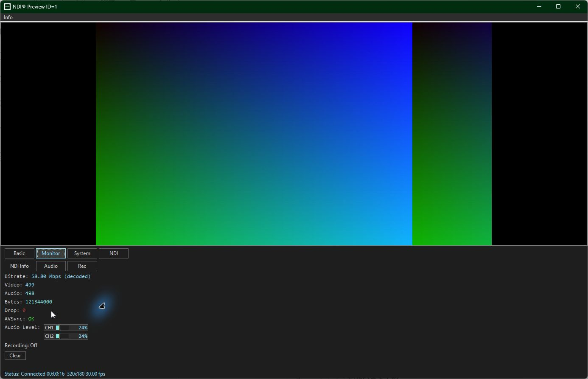The width and height of the screenshot is (588, 379).
Task: Click the Audio frame count 498
Action: 30,293
